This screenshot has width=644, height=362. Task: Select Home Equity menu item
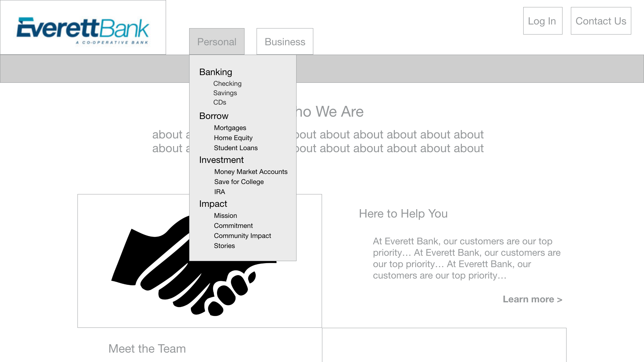[x=233, y=138]
